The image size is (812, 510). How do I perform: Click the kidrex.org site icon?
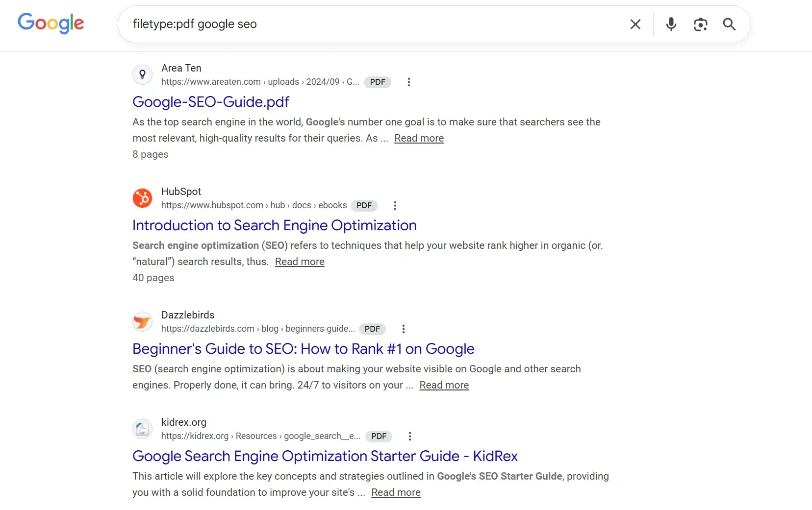[x=142, y=429]
